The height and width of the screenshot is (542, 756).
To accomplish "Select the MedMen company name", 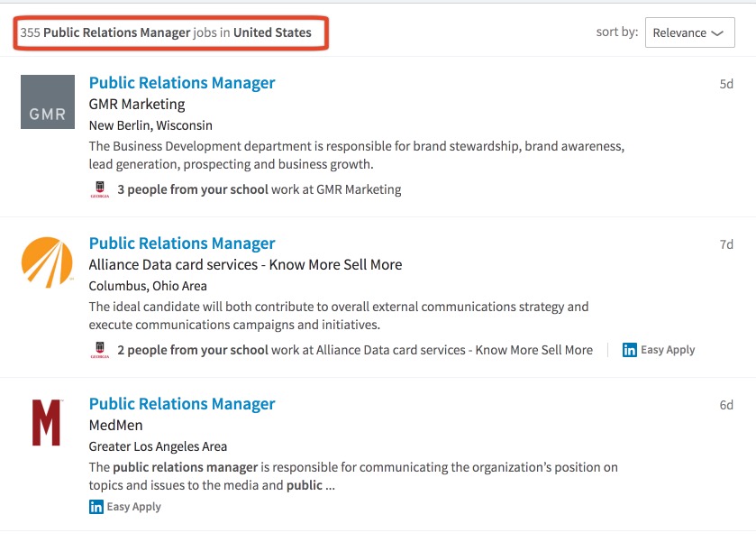I will tap(115, 426).
